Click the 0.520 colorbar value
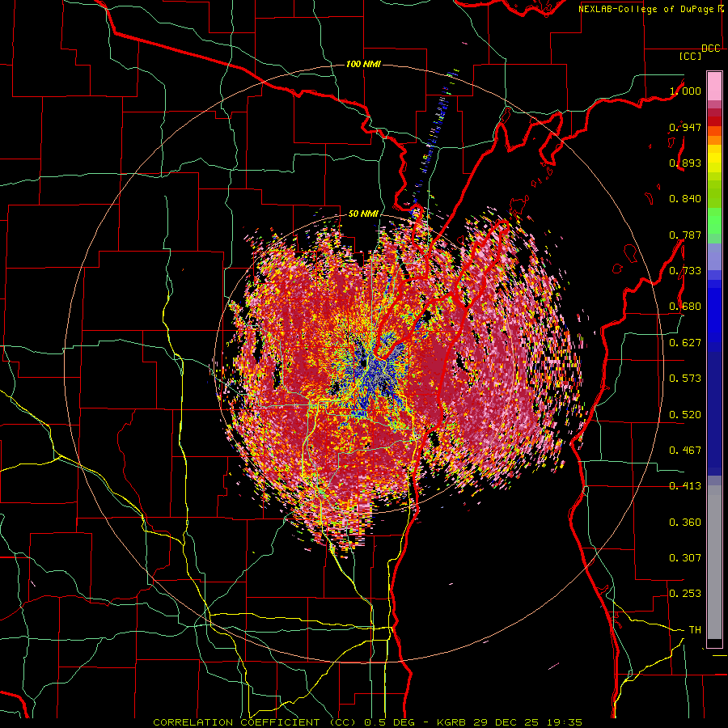Image resolution: width=728 pixels, height=728 pixels. 685,415
